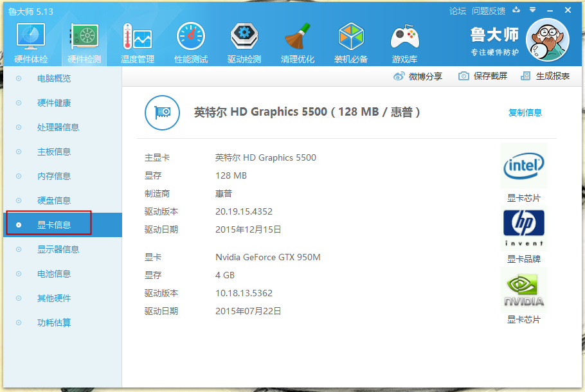Select 内存信息 in the sidebar

coord(54,176)
